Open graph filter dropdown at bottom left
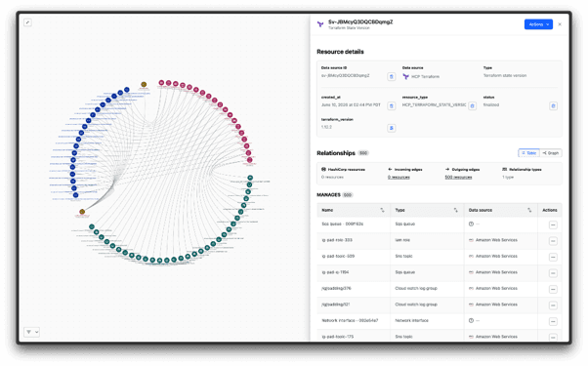The width and height of the screenshot is (588, 366). click(x=32, y=332)
